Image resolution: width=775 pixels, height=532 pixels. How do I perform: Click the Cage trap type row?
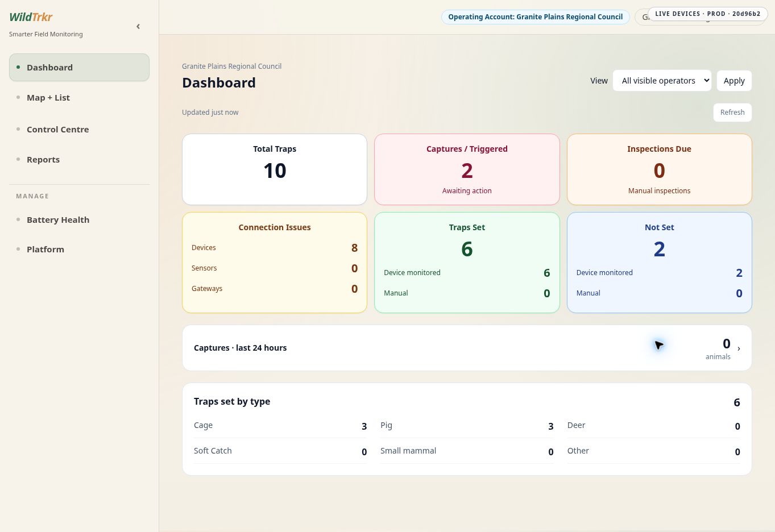pos(280,426)
